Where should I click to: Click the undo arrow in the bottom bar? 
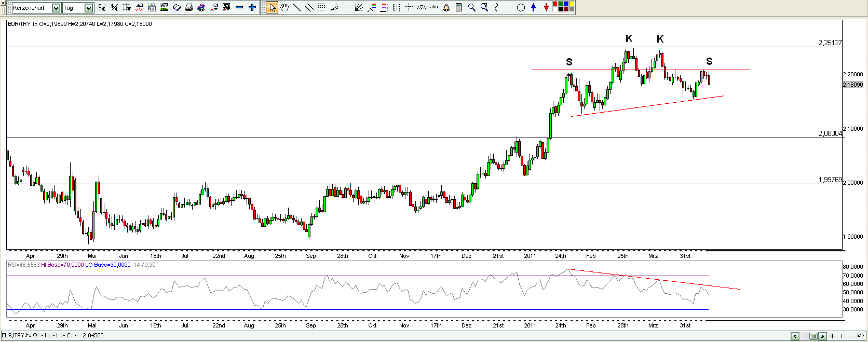coord(860,336)
